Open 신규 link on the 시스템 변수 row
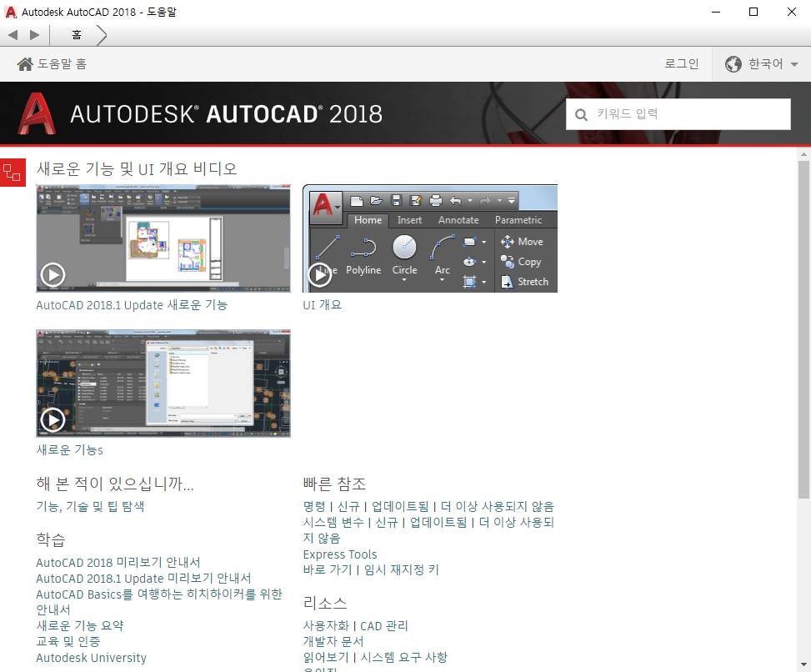 click(x=387, y=523)
